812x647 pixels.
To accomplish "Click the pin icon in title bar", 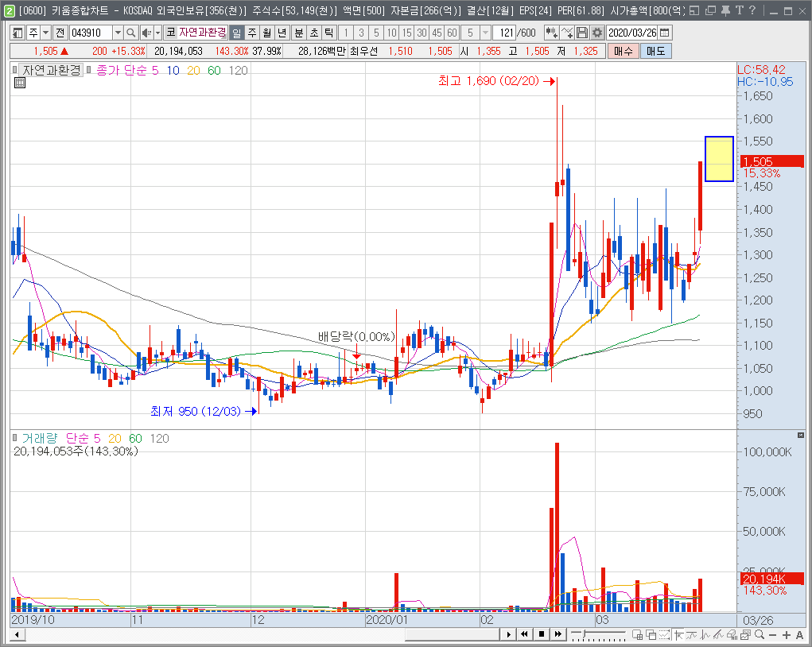I will 725,10.
